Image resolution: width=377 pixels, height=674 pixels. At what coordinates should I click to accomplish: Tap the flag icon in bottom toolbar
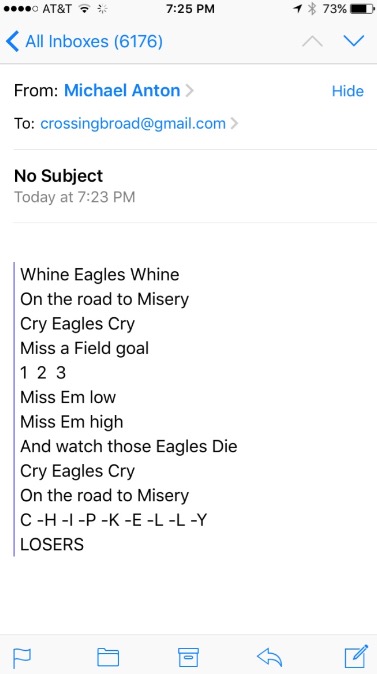tap(22, 658)
